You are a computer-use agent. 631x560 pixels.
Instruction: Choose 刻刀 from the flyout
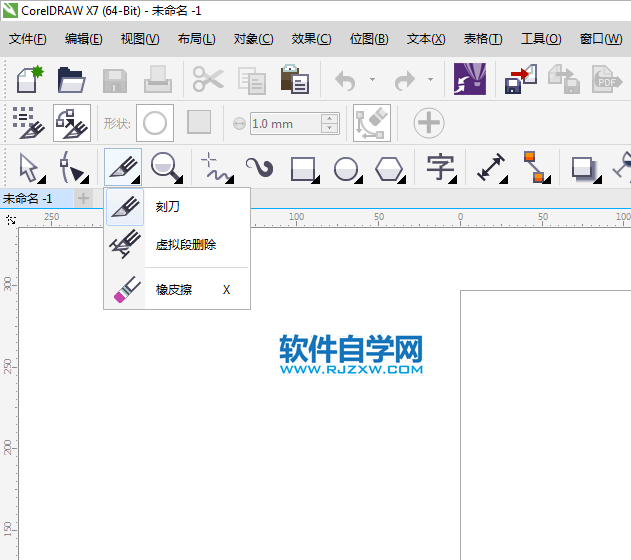pyautogui.click(x=177, y=207)
